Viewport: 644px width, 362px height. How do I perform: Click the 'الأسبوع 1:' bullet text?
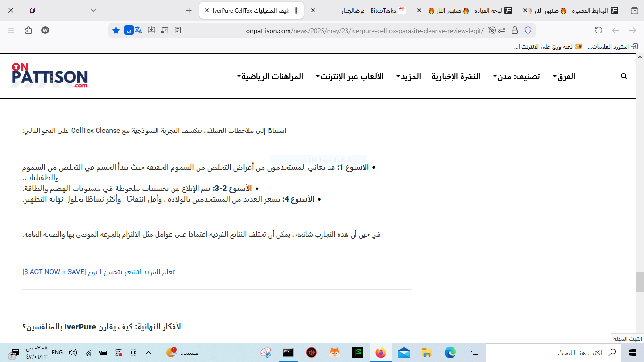[x=353, y=167]
